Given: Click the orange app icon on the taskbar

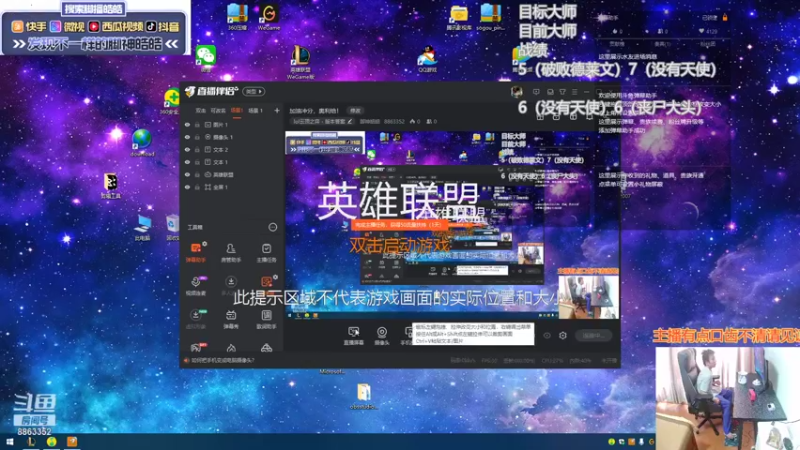Looking at the screenshot, I should pos(72,442).
